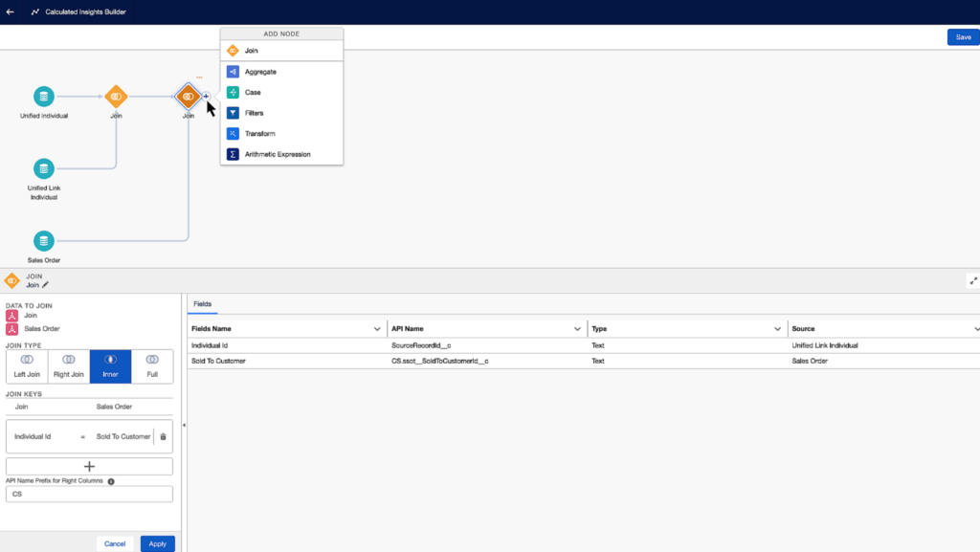Go back using the header arrow
This screenshot has height=552, width=980.
tap(10, 11)
